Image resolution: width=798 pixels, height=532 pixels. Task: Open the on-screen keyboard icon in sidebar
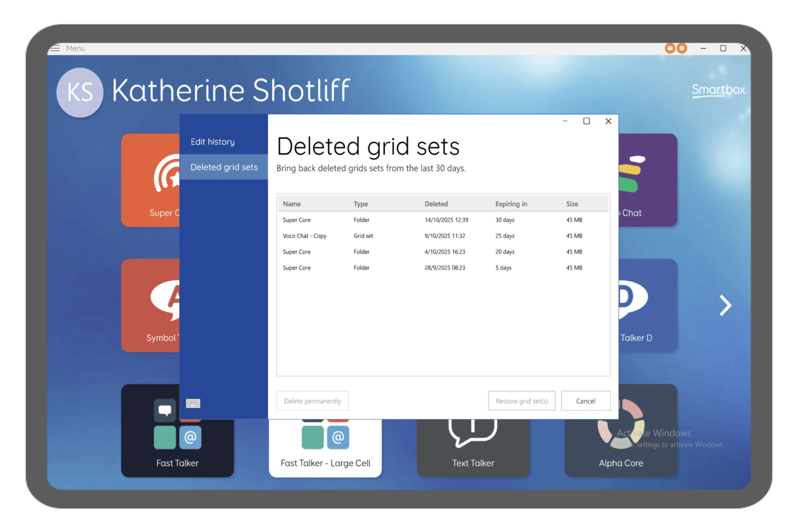point(193,403)
